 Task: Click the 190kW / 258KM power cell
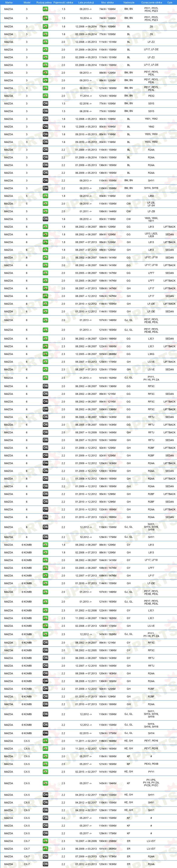(x=108, y=841)
